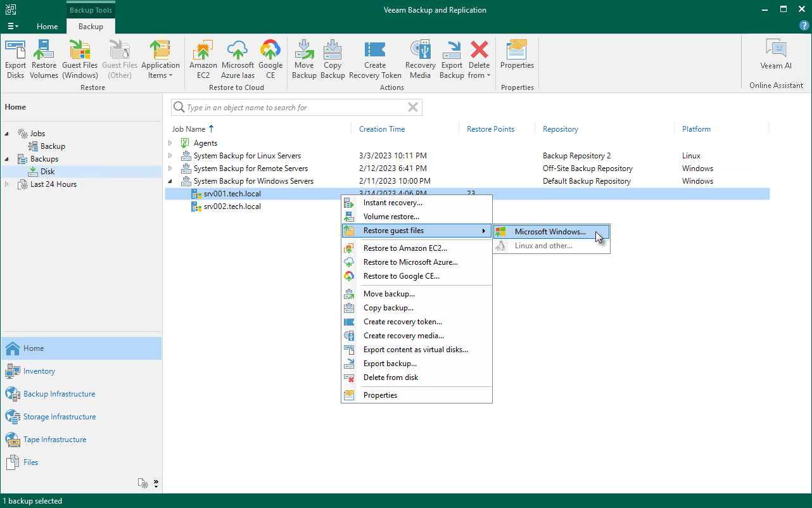812x508 pixels.
Task: Open the Delete from dropdown
Action: 479,60
